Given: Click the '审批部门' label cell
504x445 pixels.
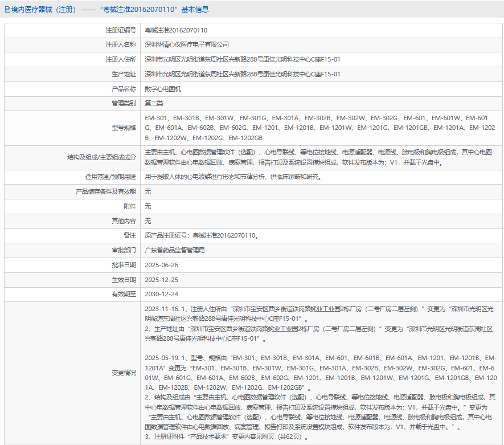Looking at the screenshot, I should (x=72, y=250).
